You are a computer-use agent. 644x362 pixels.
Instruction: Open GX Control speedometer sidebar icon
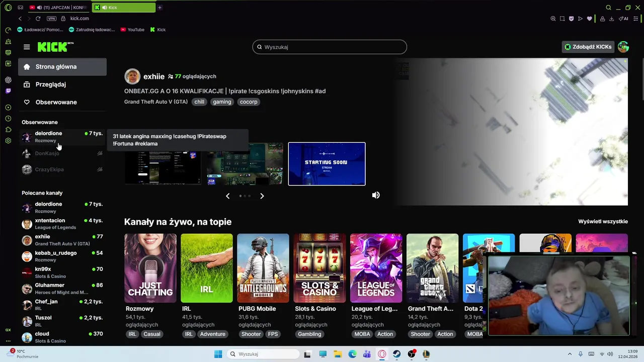tap(8, 30)
